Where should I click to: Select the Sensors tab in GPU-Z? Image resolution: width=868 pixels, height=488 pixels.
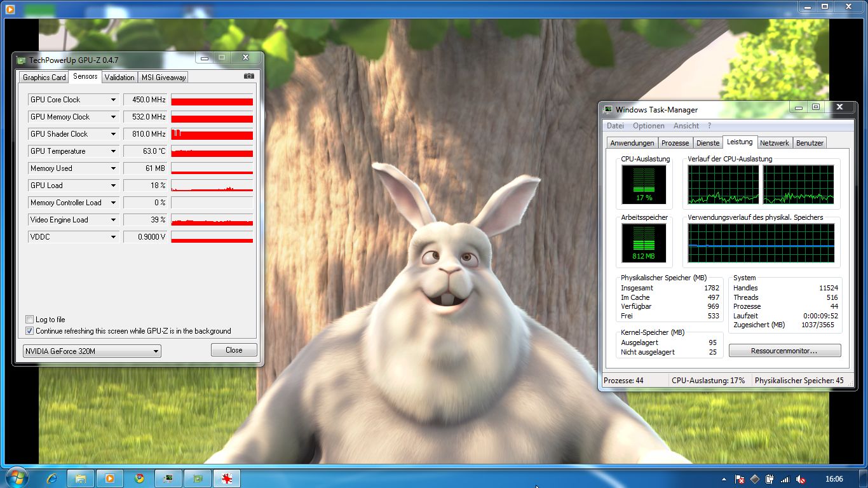click(85, 76)
